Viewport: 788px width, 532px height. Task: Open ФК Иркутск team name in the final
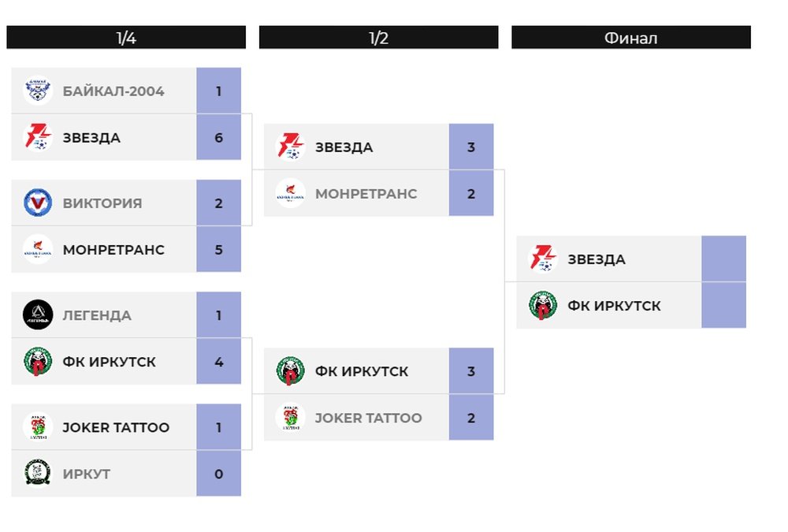tap(614, 306)
